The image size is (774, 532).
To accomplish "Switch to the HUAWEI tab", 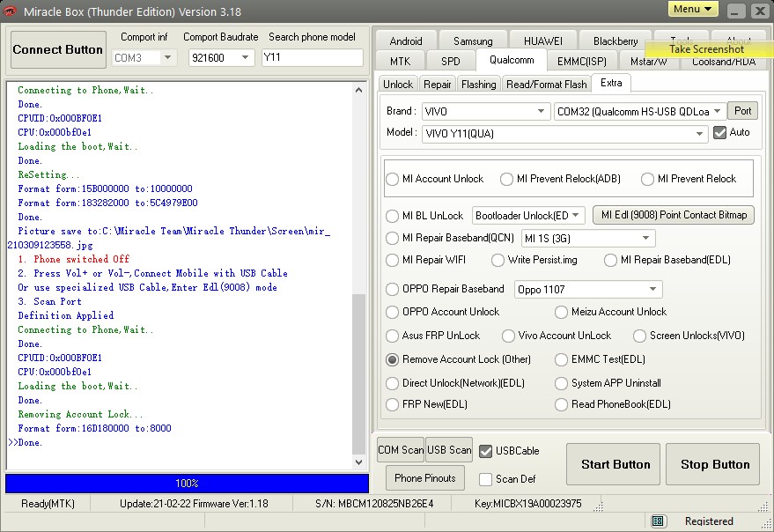I will (x=542, y=41).
